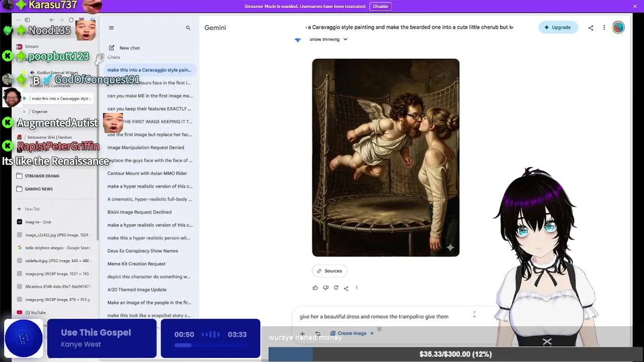The height and width of the screenshot is (362, 644).
Task: Open chat 'A cinematic, hyper-realistic full-body'
Action: 149,199
